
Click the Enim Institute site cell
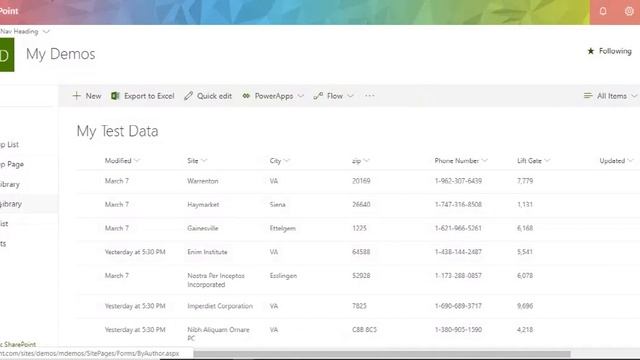(207, 252)
